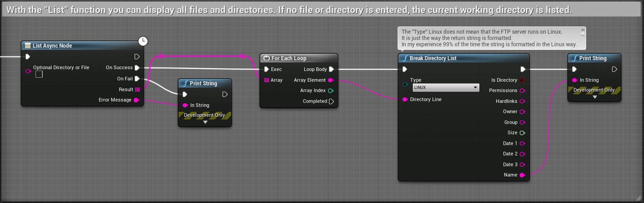Toggle the pin icon on the comment bubble
This screenshot has height=203, width=644.
coord(583,30)
